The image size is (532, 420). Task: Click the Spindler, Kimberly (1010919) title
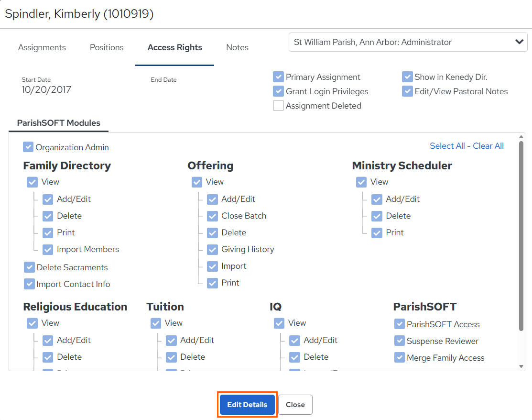pos(79,14)
